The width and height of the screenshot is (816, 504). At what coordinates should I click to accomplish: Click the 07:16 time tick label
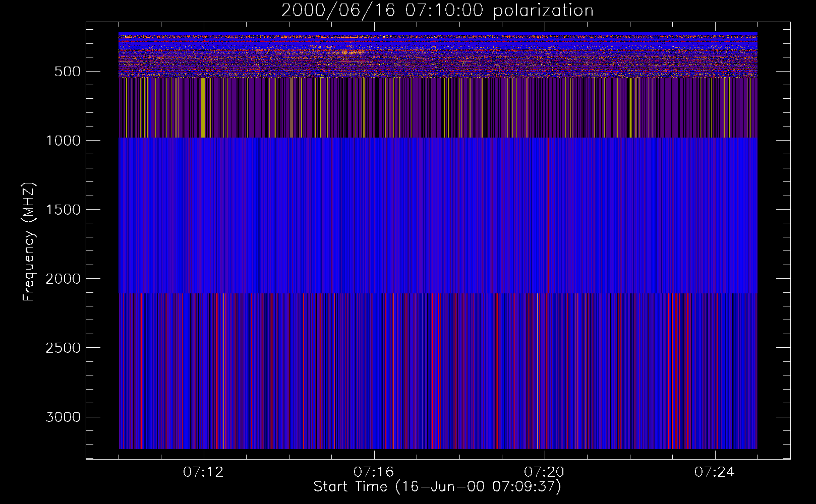(x=374, y=472)
